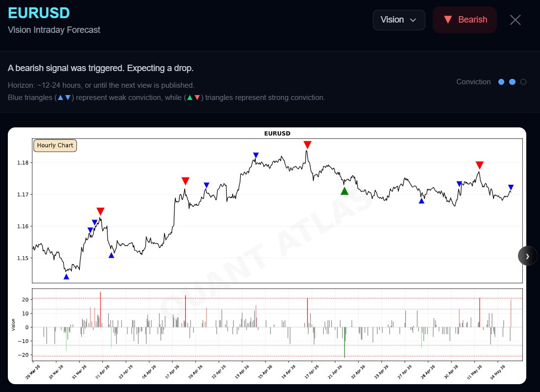The height and width of the screenshot is (392, 540).
Task: Click the red triangle near 07 Apr
Action: (185, 181)
